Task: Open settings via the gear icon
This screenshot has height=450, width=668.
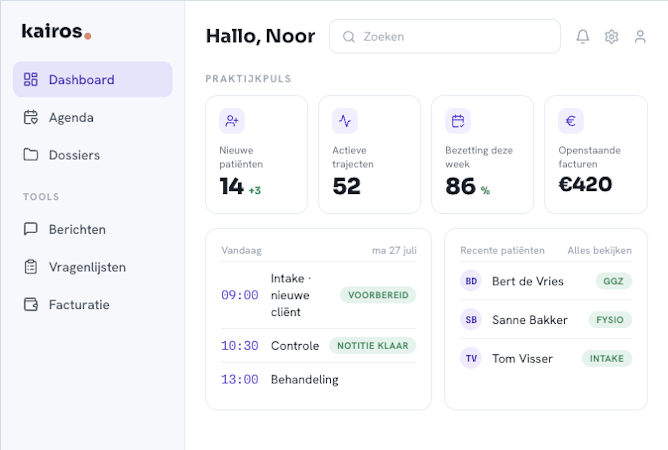Action: click(611, 37)
